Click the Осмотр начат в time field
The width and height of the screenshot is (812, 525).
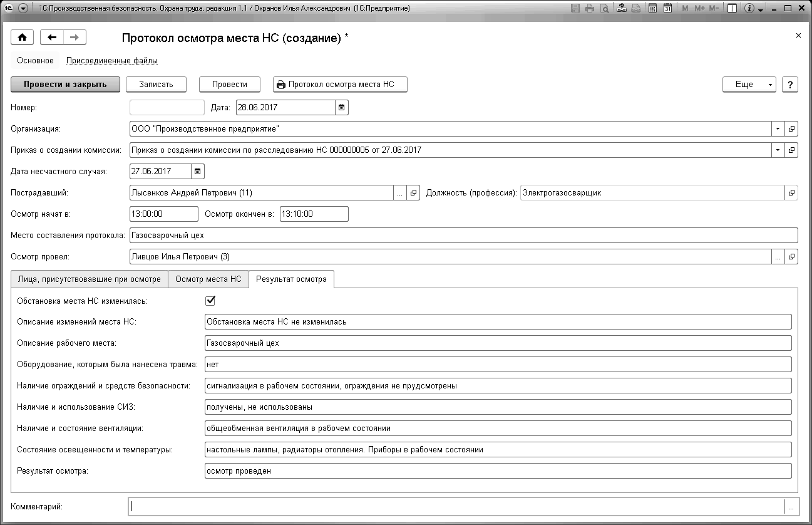pyautogui.click(x=163, y=214)
